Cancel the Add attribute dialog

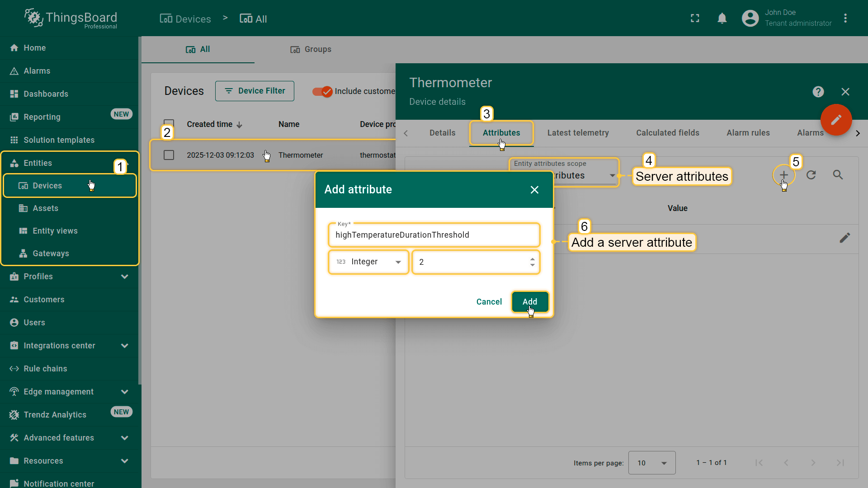coord(489,301)
